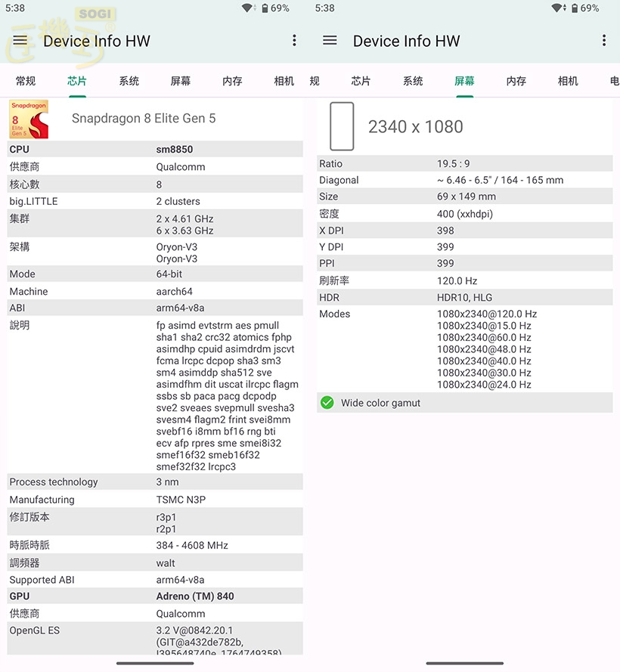Select the 刷新率 120.0 Hz row
Screen dimensions: 620x672
[465, 280]
